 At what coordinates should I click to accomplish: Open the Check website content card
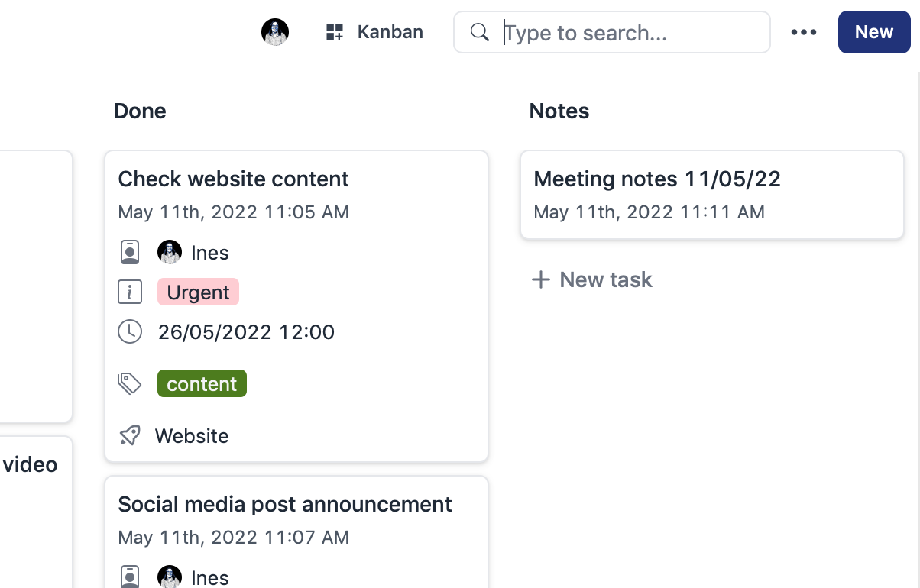[234, 179]
